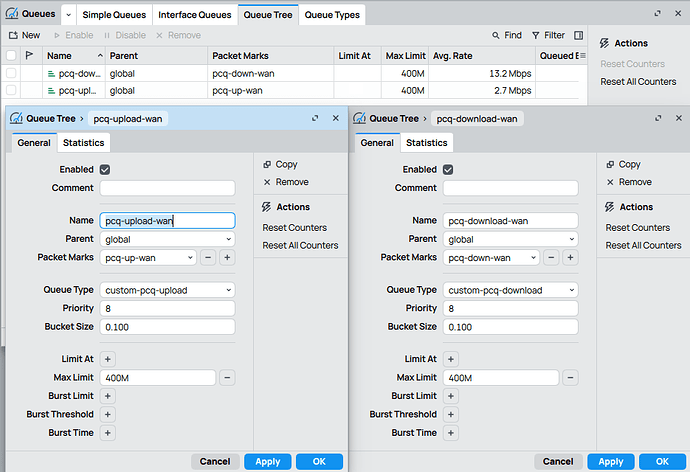The width and height of the screenshot is (690, 472).
Task: Remove Max Limit in pcq-download-wan window
Action: (570, 378)
